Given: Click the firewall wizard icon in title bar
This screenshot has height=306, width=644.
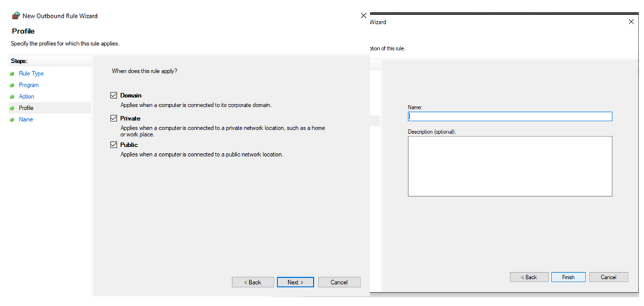Looking at the screenshot, I should pos(16,16).
